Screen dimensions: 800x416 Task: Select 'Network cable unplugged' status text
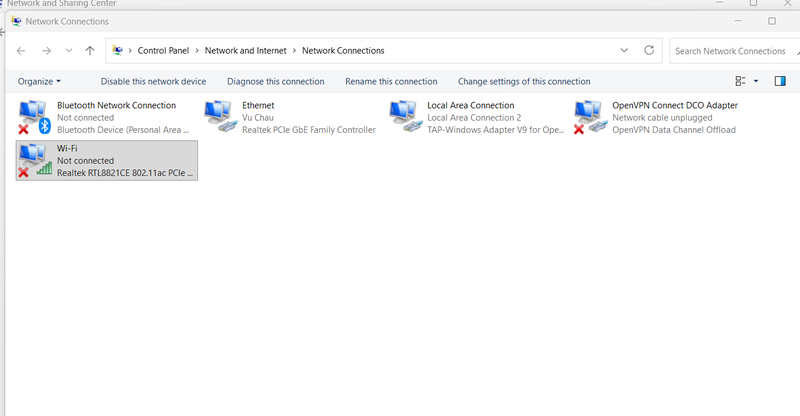pos(662,117)
